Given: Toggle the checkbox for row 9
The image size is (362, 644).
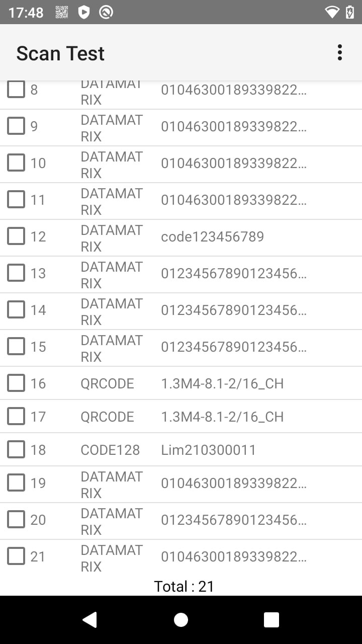Looking at the screenshot, I should click(x=16, y=126).
